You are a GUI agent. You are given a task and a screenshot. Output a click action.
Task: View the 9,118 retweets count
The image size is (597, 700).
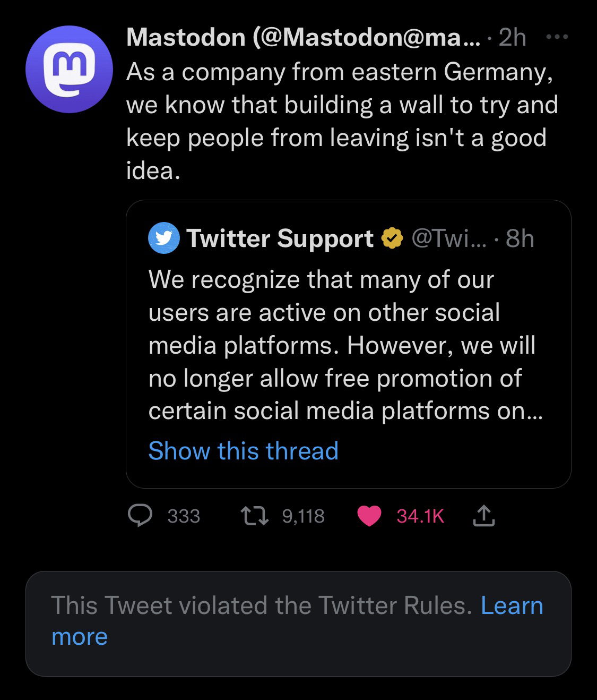point(303,516)
